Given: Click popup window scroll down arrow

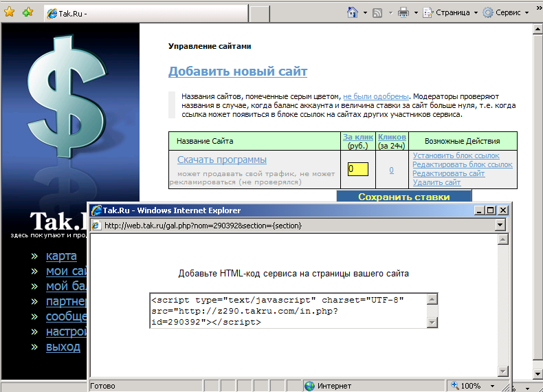Looking at the screenshot, I should click(503, 371).
